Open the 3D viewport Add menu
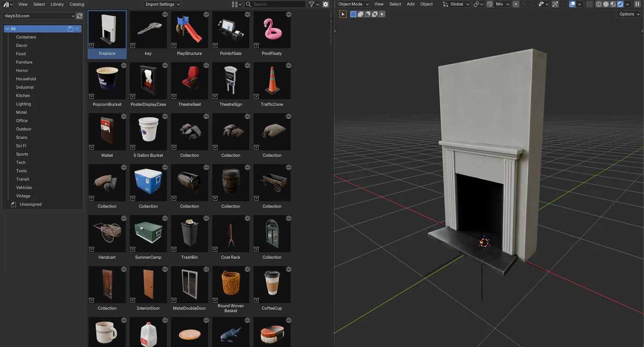The width and height of the screenshot is (644, 347). tap(410, 4)
